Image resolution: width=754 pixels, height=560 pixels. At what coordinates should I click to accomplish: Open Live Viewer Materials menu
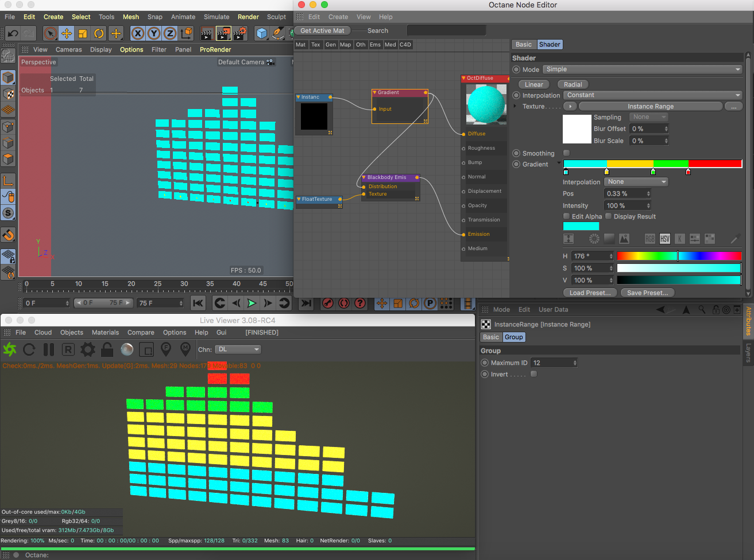click(106, 332)
